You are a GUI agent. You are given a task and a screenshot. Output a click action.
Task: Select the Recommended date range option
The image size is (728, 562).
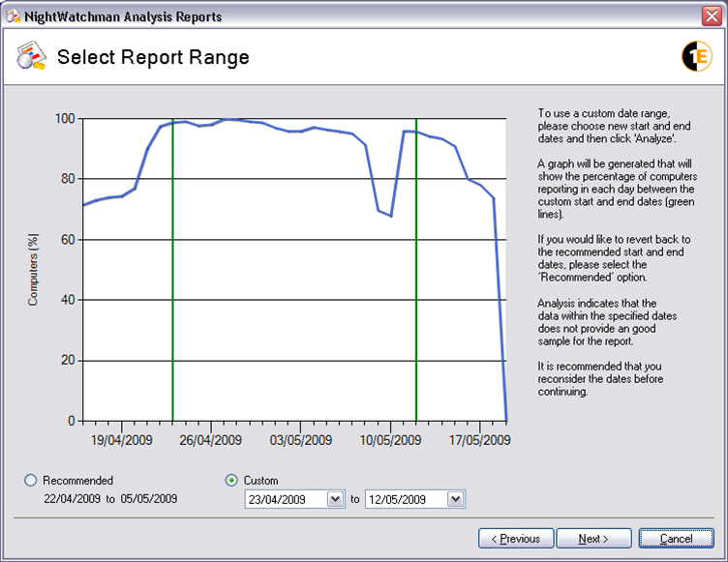point(31,480)
